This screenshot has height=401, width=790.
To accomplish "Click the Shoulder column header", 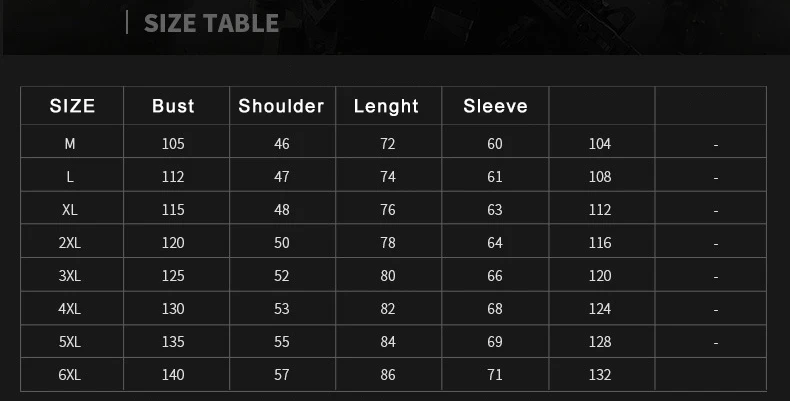I will tap(281, 106).
